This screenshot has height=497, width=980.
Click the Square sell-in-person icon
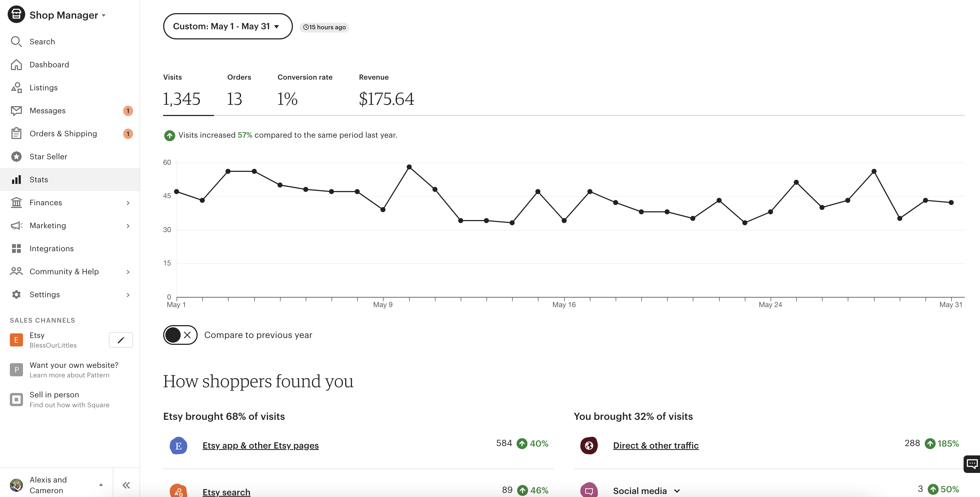[x=16, y=400]
